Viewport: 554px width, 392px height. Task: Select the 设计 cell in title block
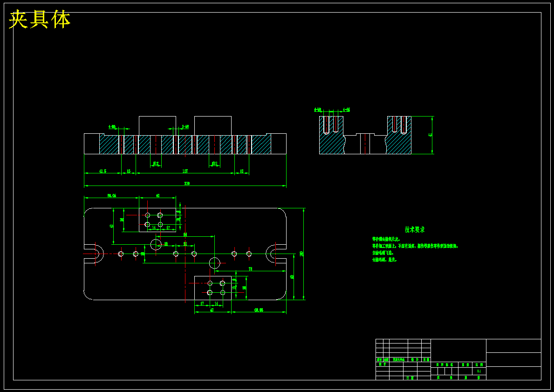pyautogui.click(x=382, y=364)
